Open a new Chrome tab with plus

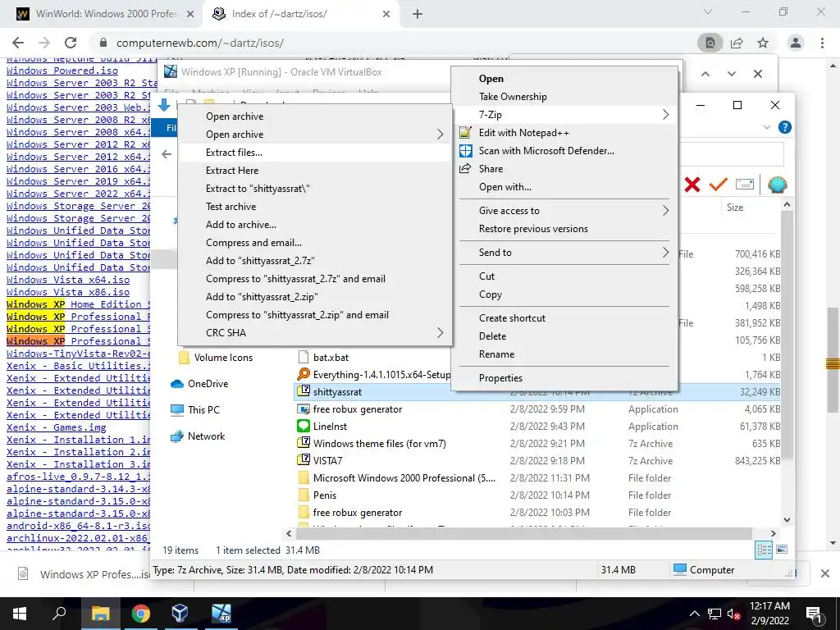(418, 14)
